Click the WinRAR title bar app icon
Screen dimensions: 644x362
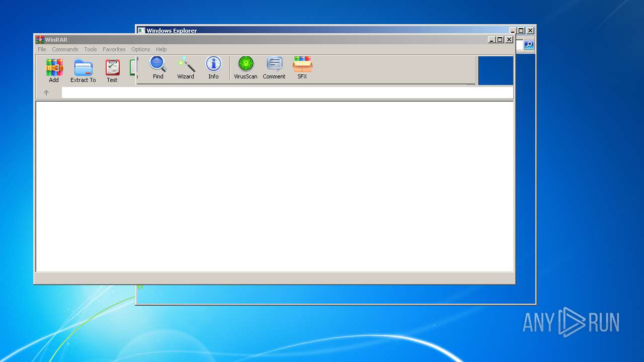coord(40,40)
